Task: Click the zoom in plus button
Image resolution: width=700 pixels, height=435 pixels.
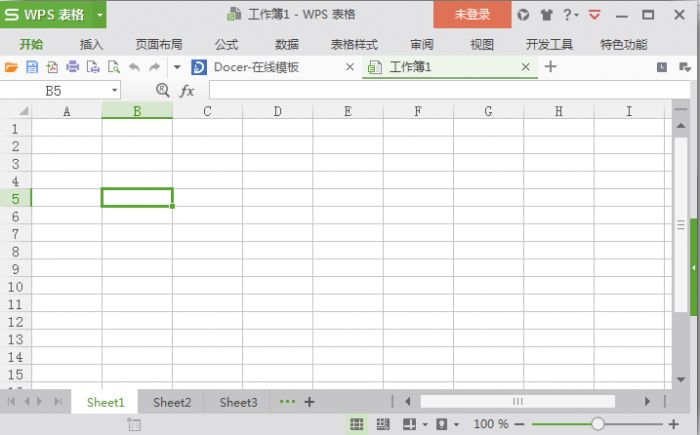Action: pos(674,424)
